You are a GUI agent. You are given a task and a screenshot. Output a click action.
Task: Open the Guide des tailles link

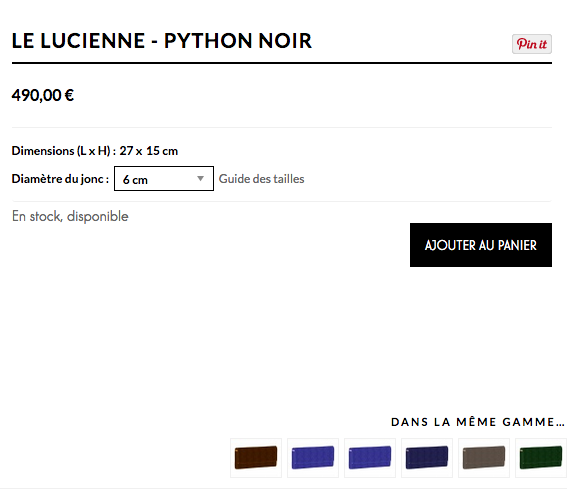pyautogui.click(x=261, y=179)
